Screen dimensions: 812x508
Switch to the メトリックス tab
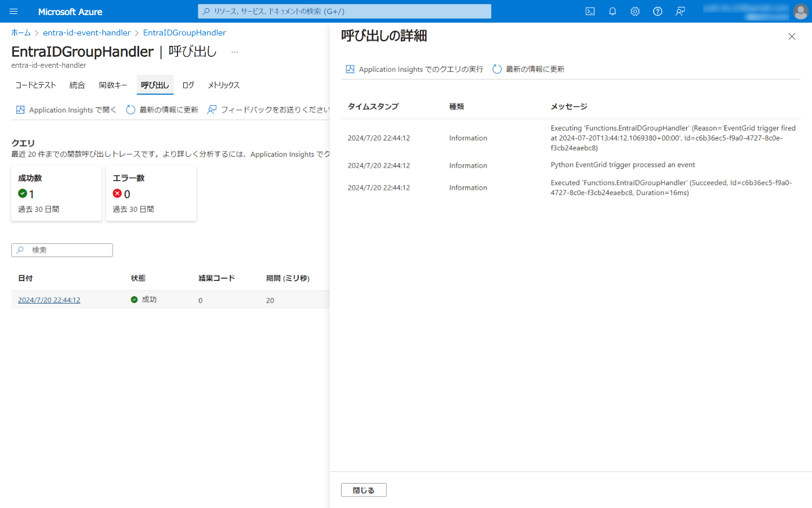[224, 85]
